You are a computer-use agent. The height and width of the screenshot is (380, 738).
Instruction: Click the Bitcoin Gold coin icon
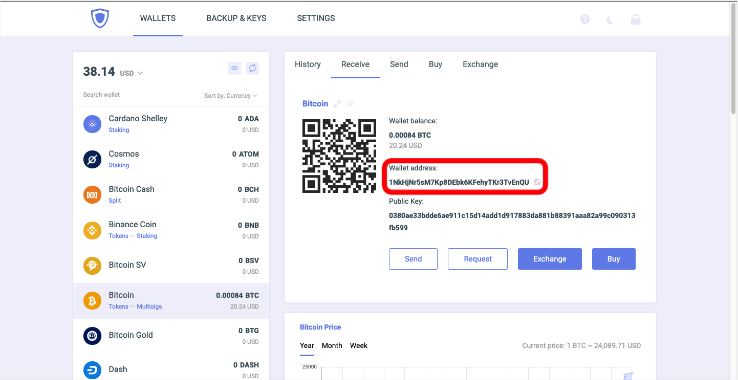coord(92,336)
